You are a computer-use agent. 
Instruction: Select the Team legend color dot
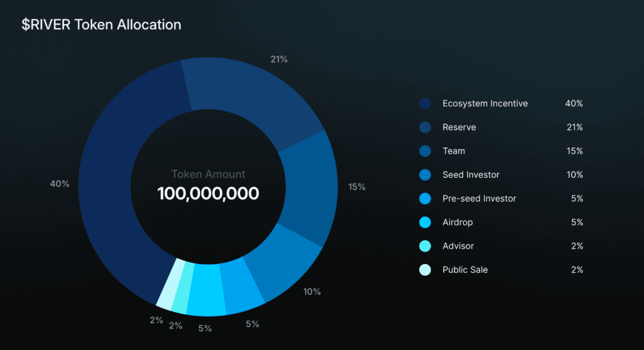tap(425, 151)
